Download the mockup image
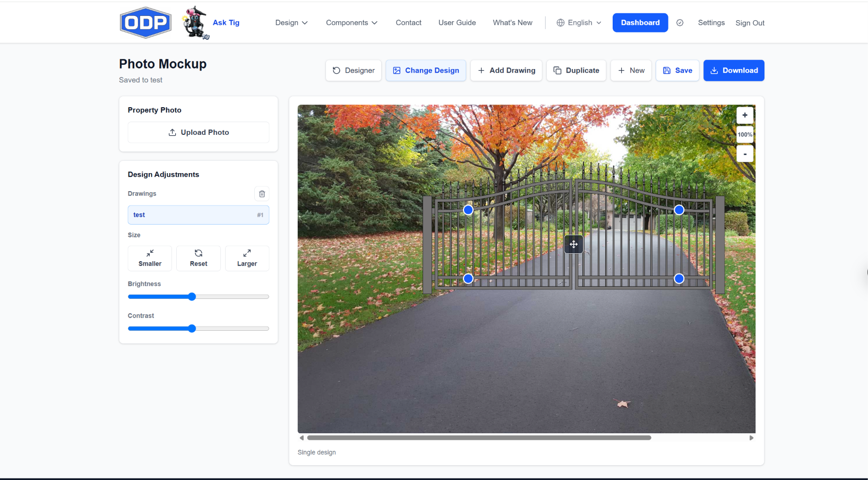The width and height of the screenshot is (868, 480). click(734, 70)
